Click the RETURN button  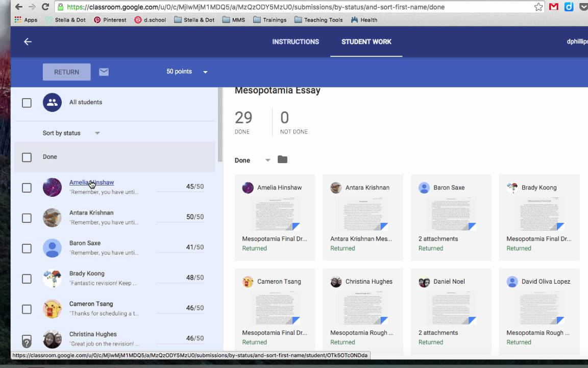click(x=66, y=72)
